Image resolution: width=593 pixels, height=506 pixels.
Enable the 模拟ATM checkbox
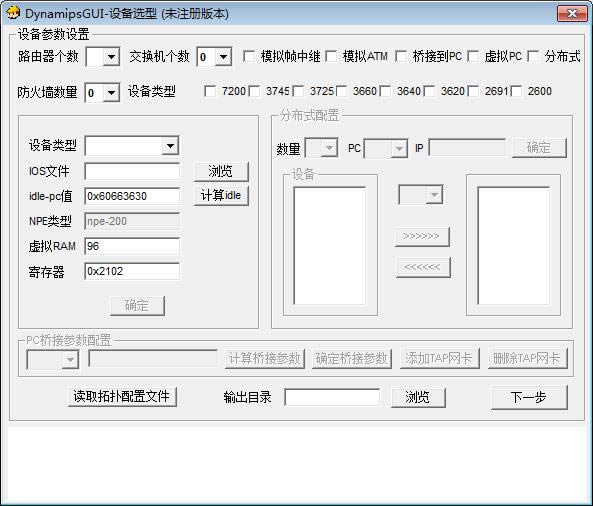[331, 56]
